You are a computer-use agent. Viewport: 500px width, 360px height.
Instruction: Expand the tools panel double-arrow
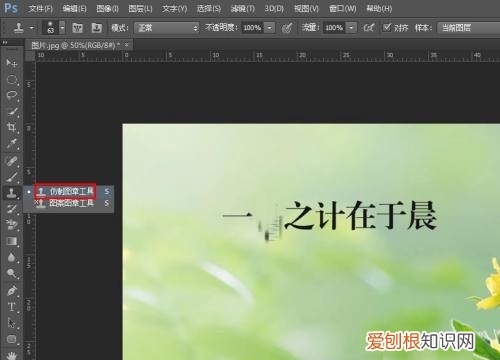pos(5,43)
